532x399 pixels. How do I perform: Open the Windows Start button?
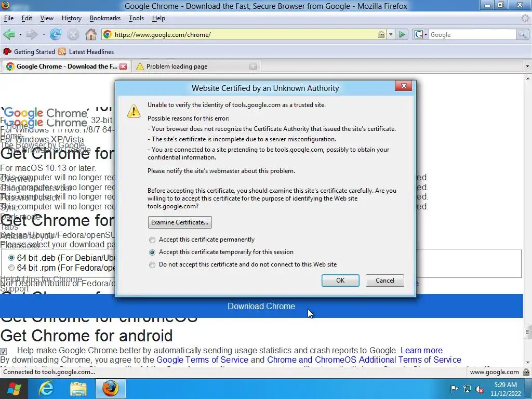point(14,389)
